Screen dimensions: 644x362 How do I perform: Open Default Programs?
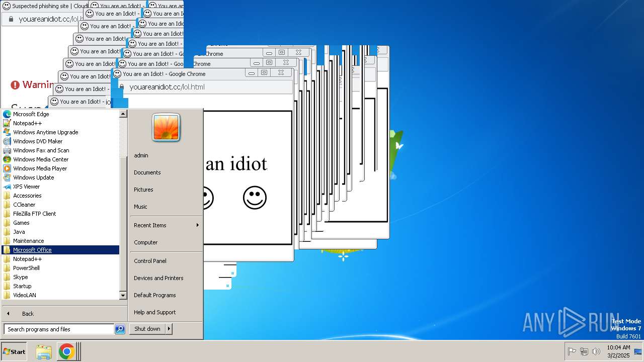[x=166, y=295]
